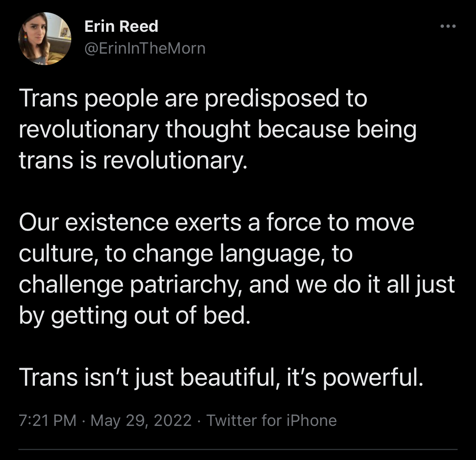Open the Erin Reed display name link
Screen dimensions: 476x460
point(121,26)
